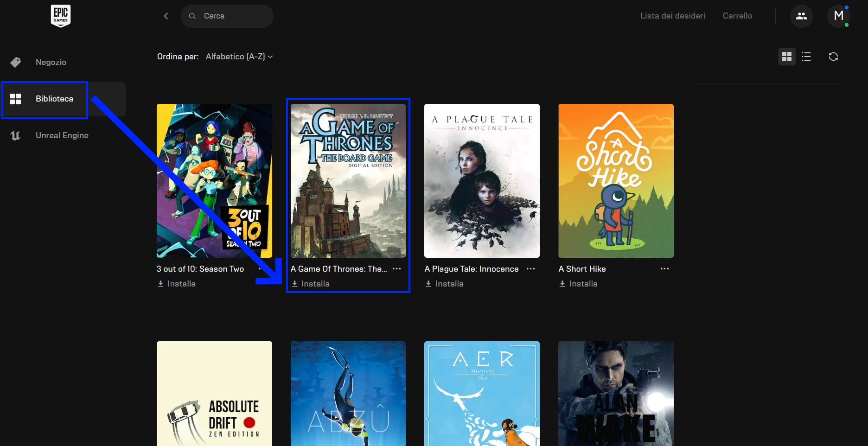Click the Biblioteca grid icon
The image size is (868, 446).
16,99
